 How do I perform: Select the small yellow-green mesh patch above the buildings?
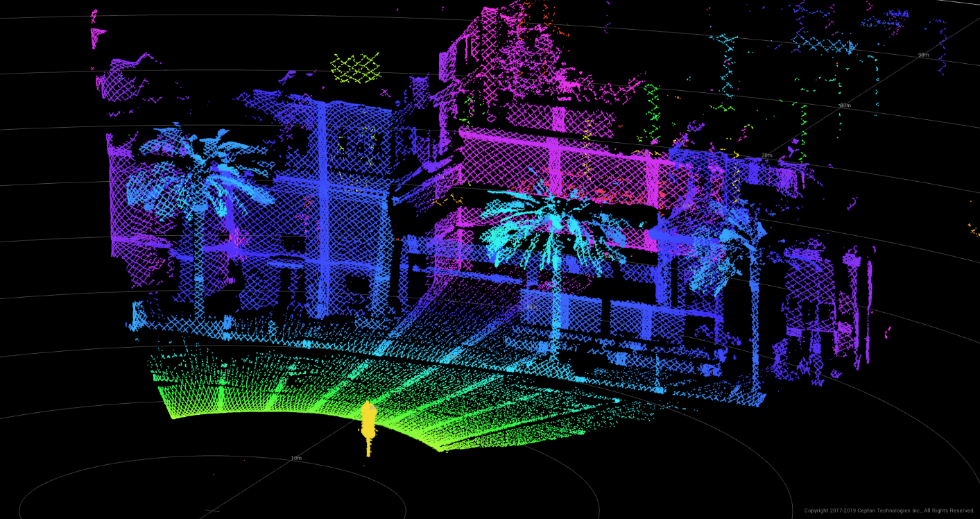click(x=356, y=67)
